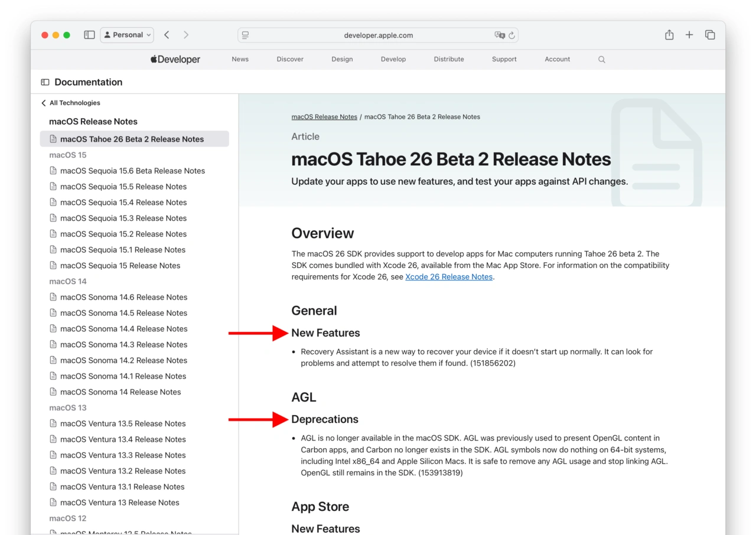Toggle the Documentation sidebar icon

[45, 82]
